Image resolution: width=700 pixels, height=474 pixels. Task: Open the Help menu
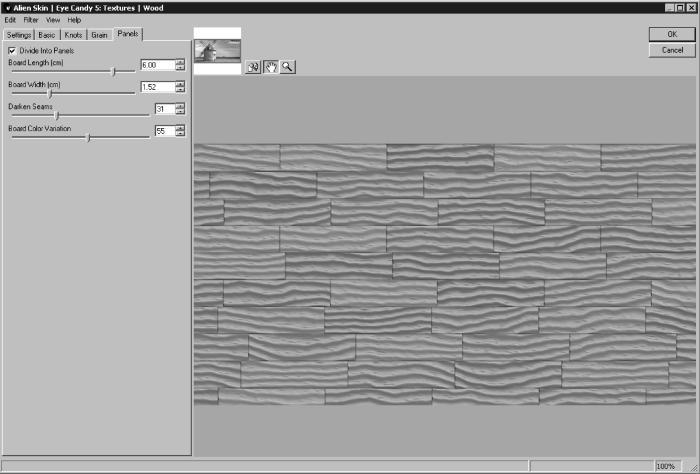(74, 20)
